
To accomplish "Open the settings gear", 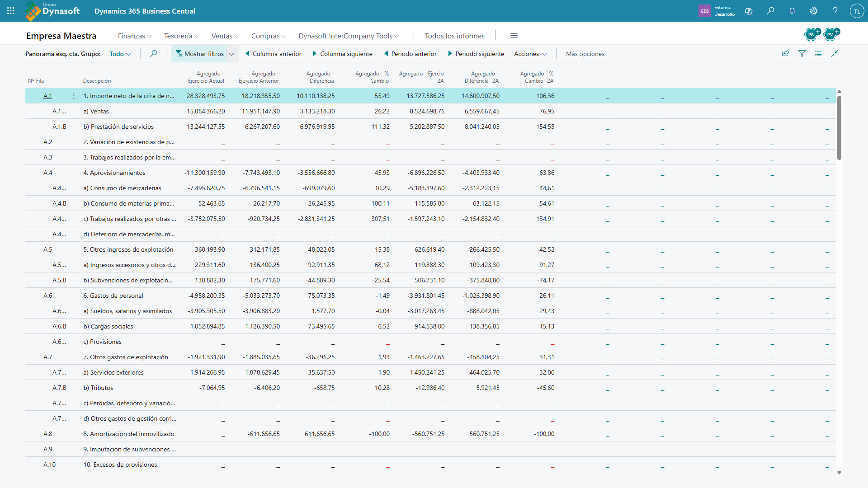I will pyautogui.click(x=814, y=11).
